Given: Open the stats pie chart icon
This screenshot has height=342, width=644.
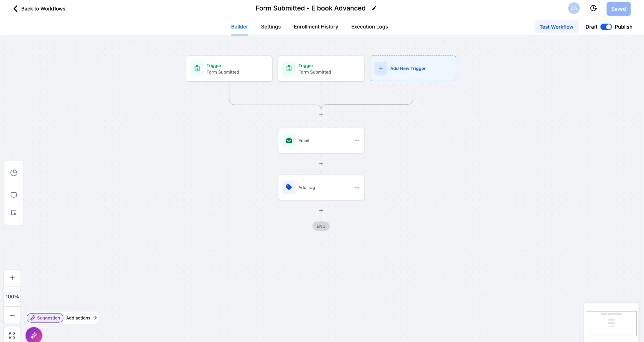Looking at the screenshot, I should tap(14, 173).
